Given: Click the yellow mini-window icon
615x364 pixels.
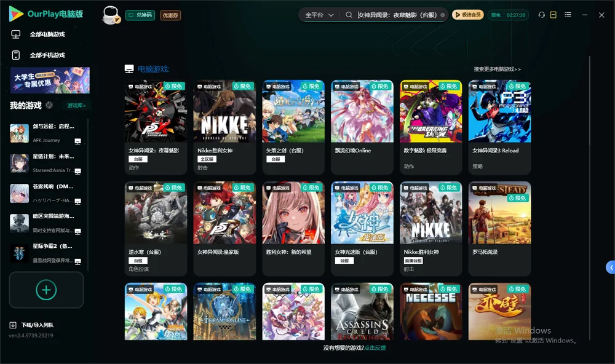Looking at the screenshot, I should (553, 15).
